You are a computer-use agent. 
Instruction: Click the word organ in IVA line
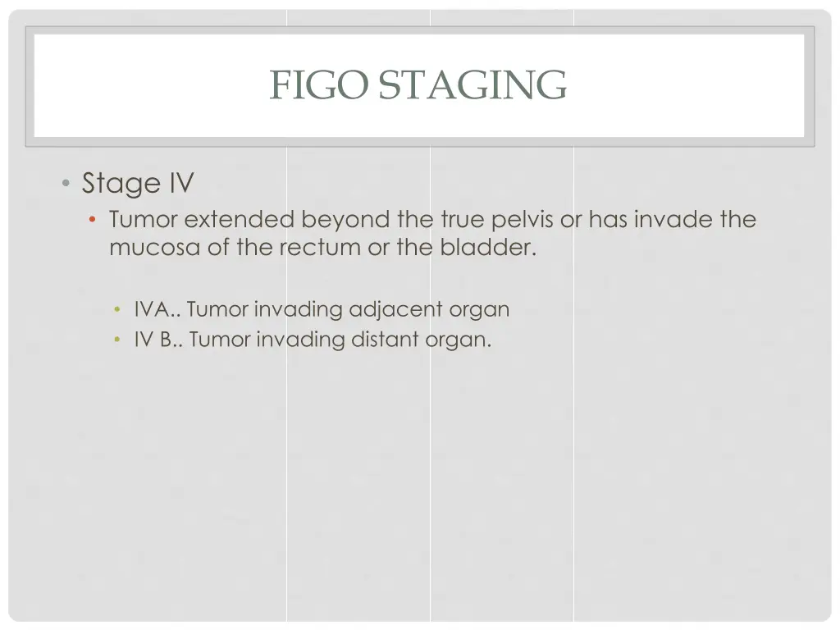pos(479,311)
